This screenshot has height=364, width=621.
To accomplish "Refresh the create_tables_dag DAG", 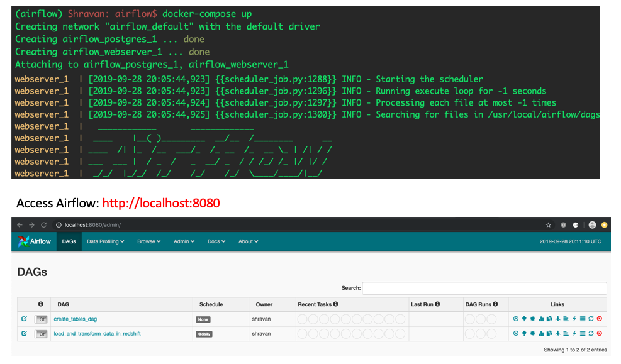I will pyautogui.click(x=591, y=319).
